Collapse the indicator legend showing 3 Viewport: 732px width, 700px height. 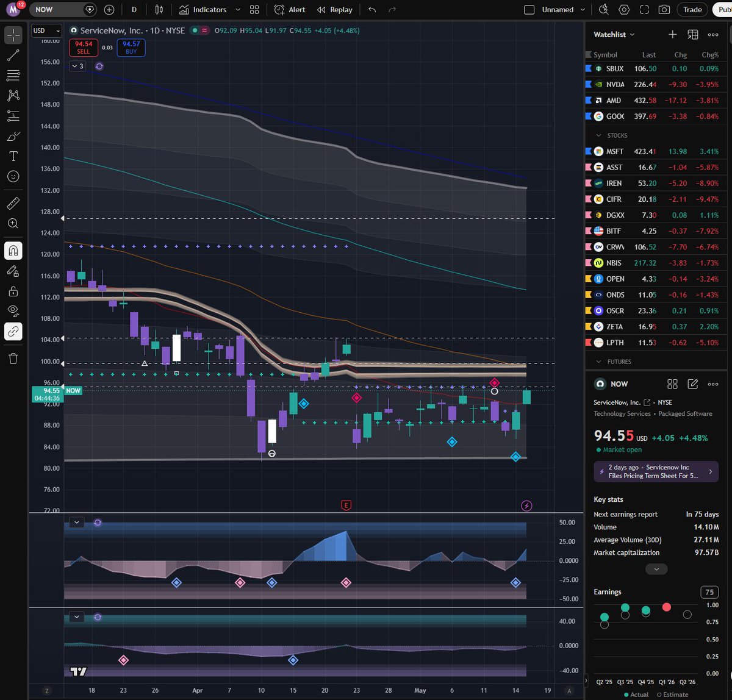[x=77, y=66]
